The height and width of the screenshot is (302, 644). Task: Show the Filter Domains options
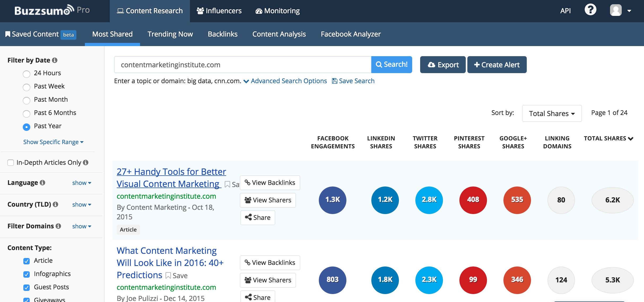[x=82, y=226]
